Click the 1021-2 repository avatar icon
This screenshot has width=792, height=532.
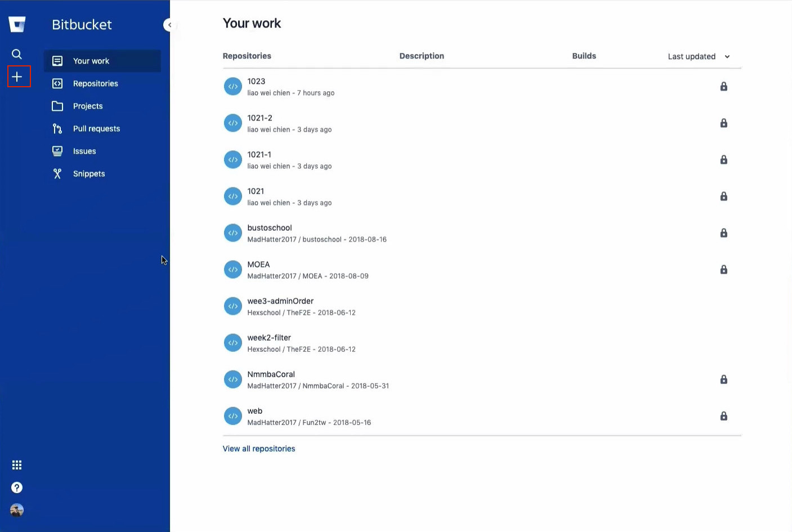pyautogui.click(x=233, y=123)
